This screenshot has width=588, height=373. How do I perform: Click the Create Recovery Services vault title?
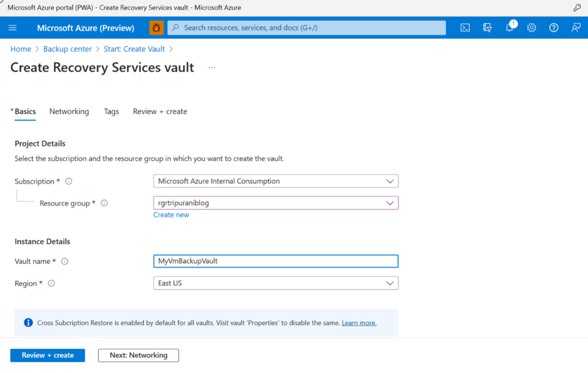tap(102, 68)
